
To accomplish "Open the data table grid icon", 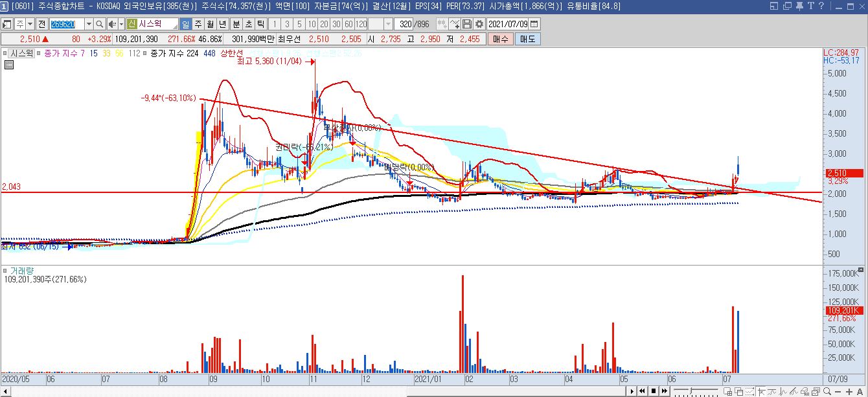I will [9, 65].
